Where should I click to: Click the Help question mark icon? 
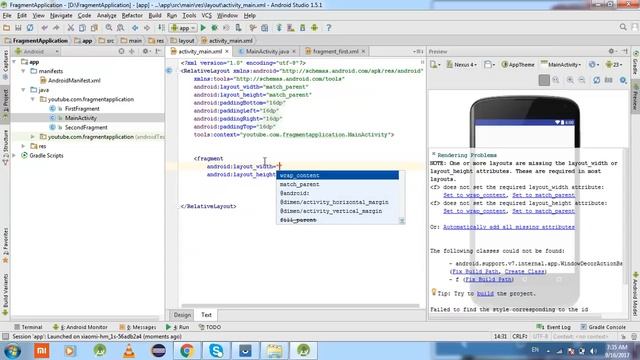(329, 28)
